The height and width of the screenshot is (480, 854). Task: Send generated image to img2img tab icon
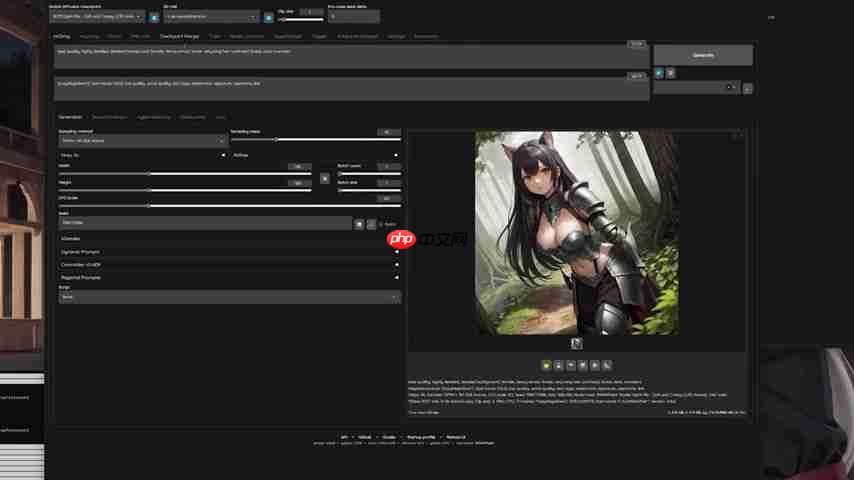click(x=583, y=365)
